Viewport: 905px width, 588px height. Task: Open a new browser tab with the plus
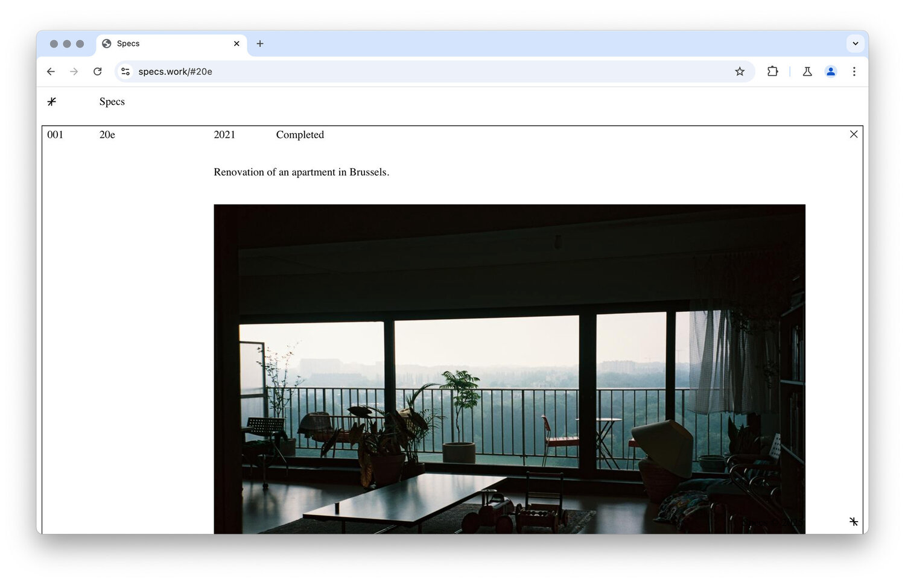pos(260,43)
